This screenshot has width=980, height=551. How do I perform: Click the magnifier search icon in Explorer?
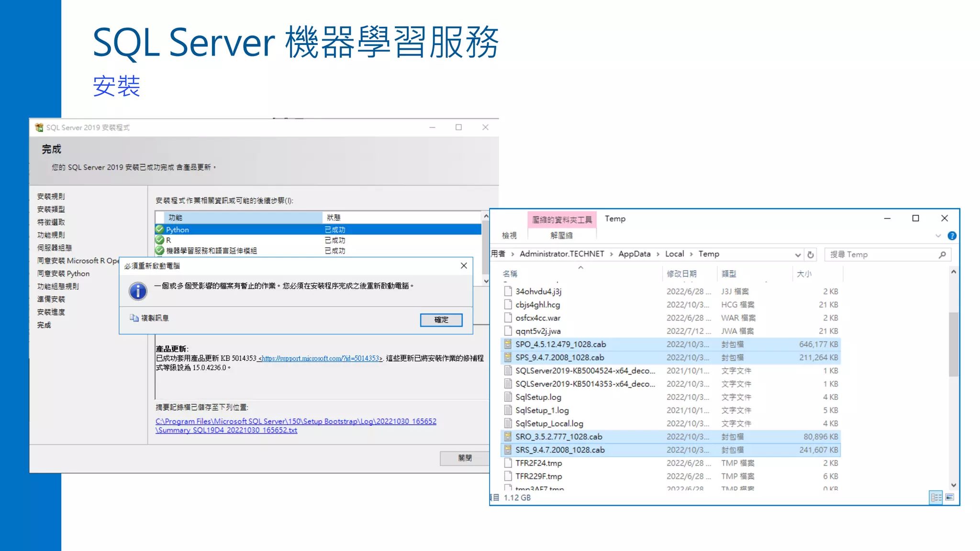pyautogui.click(x=942, y=255)
